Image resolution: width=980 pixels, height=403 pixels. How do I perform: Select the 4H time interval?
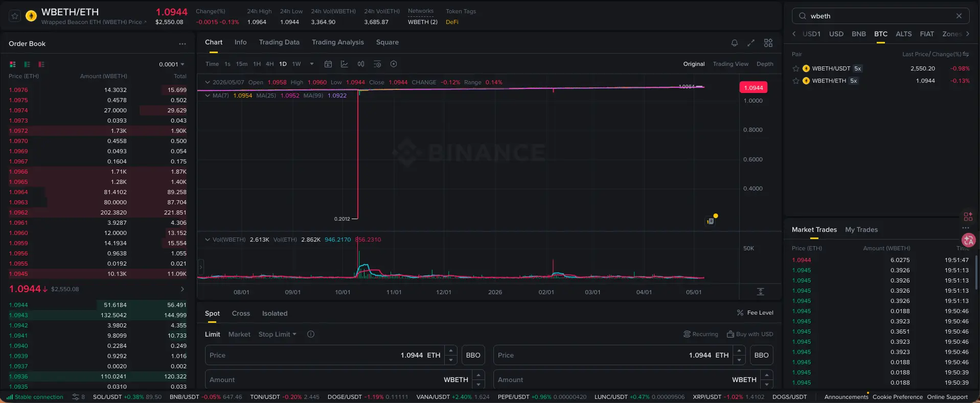270,64
